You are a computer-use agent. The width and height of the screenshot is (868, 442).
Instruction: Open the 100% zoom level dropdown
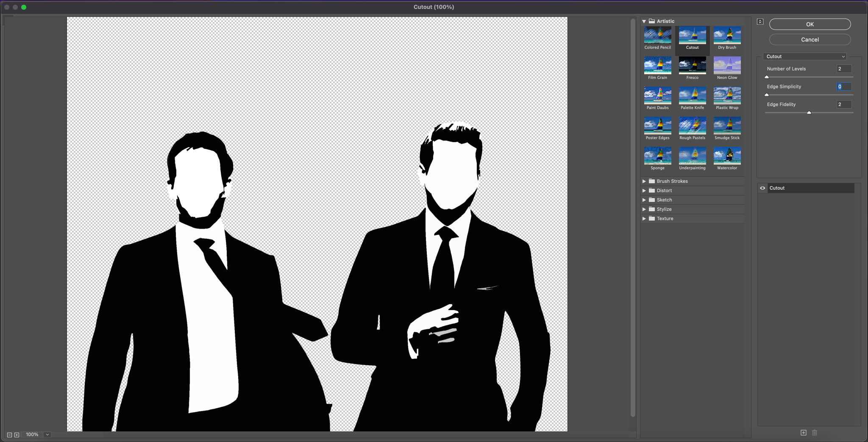point(47,435)
